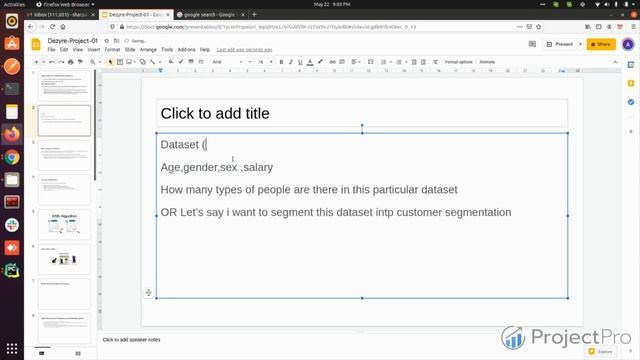Open the Present options dropdown arrow
Image resolution: width=640 pixels, height=360 pixels.
(580, 44)
